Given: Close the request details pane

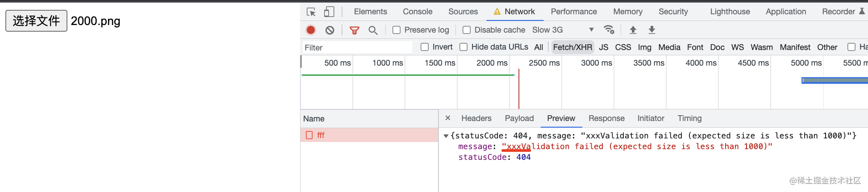Looking at the screenshot, I should click(x=448, y=118).
